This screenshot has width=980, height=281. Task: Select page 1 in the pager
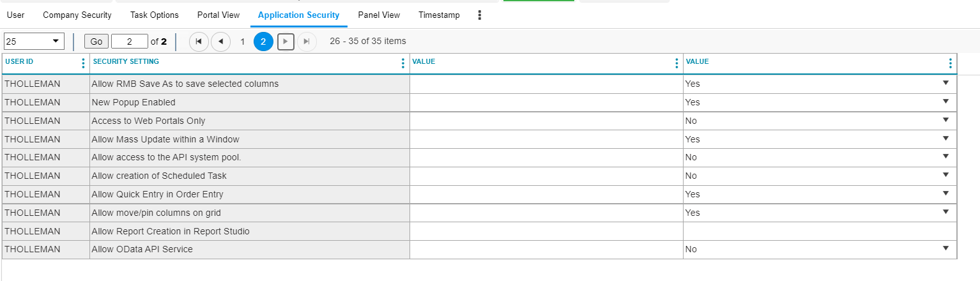tap(242, 42)
